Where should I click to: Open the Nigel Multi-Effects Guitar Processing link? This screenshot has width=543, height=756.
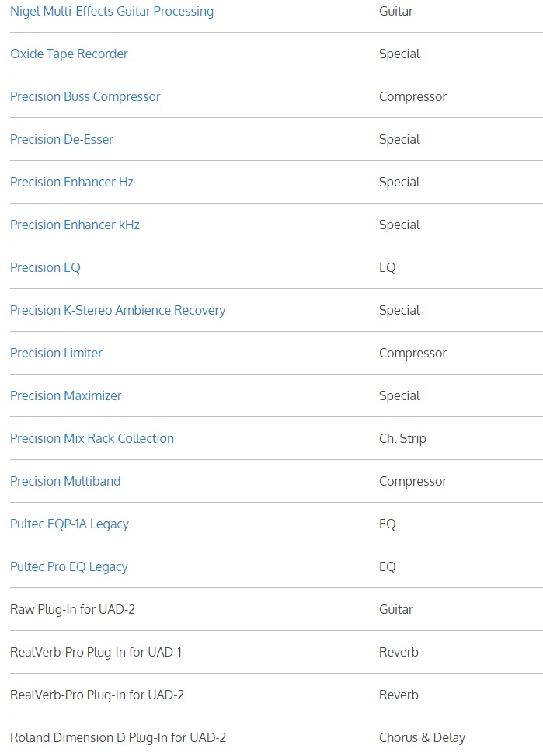tap(112, 12)
